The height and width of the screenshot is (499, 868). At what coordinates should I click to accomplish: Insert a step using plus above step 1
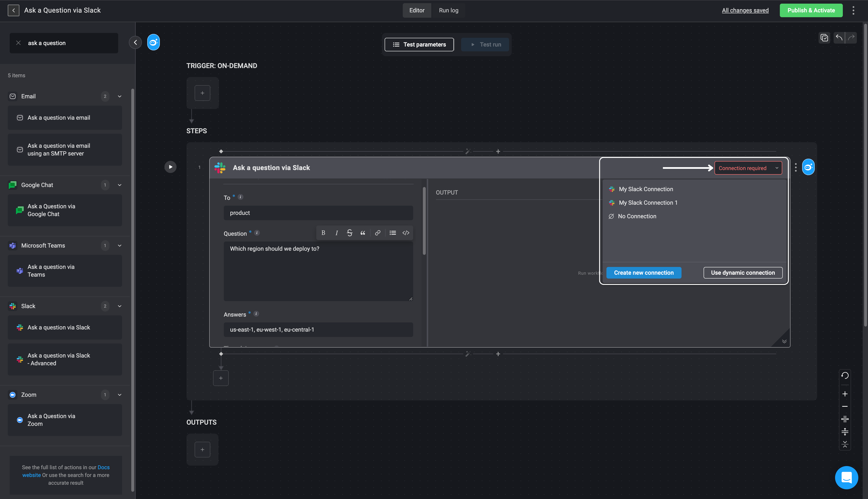click(x=498, y=151)
